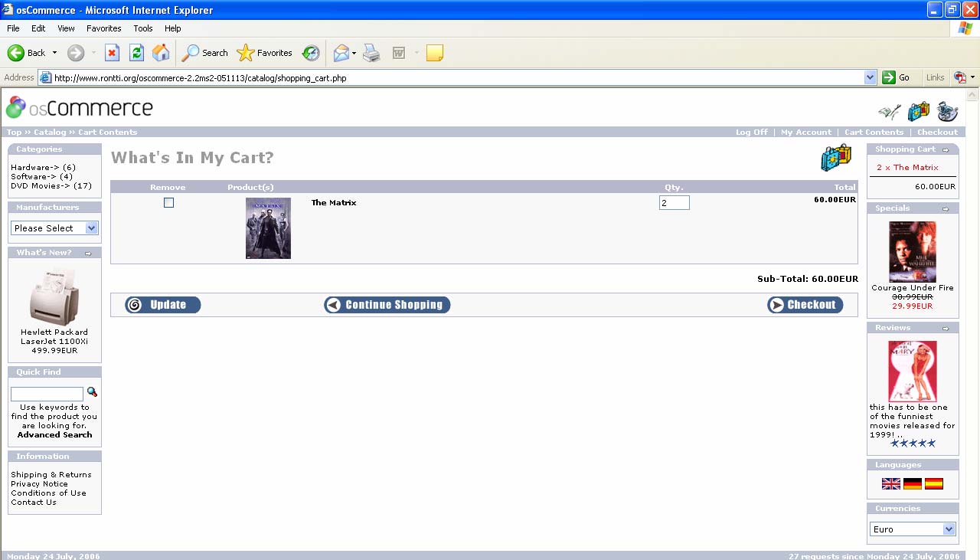Open the History icon in toolbar
Image resolution: width=980 pixels, height=560 pixels.
click(311, 53)
